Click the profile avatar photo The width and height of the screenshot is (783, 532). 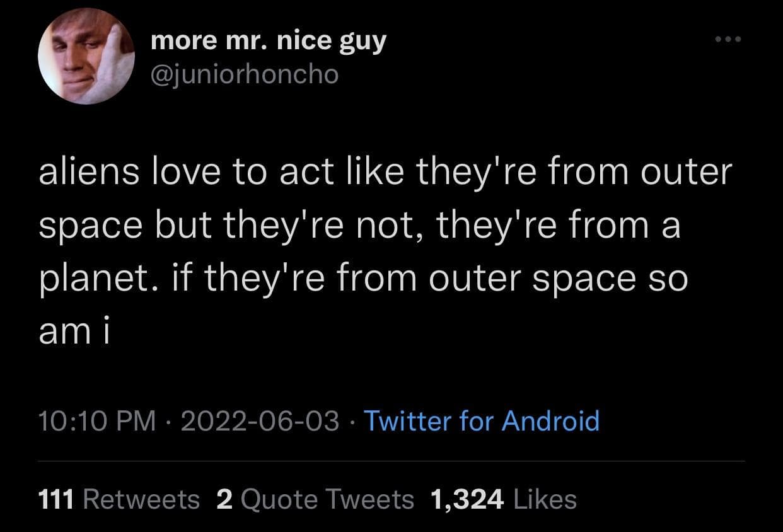(x=86, y=57)
